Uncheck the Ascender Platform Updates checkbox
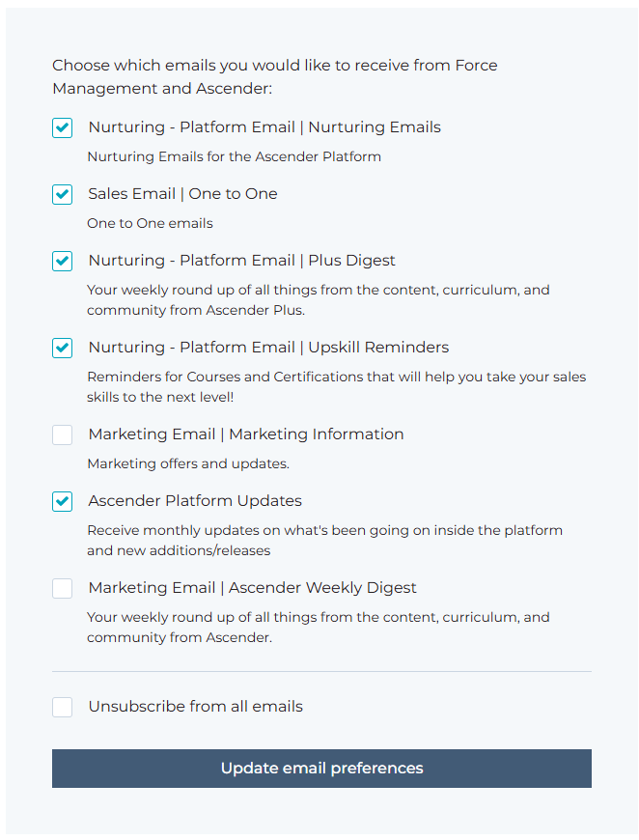639x840 pixels. pos(63,501)
